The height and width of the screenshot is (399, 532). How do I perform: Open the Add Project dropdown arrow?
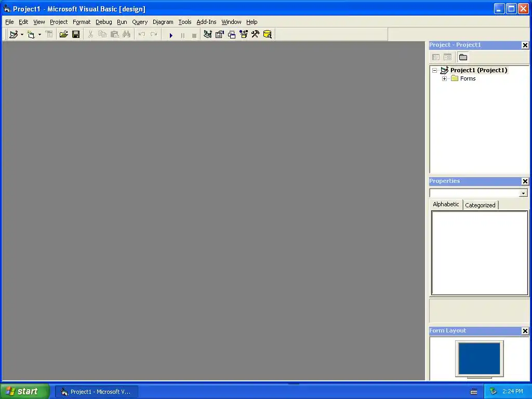pos(22,34)
